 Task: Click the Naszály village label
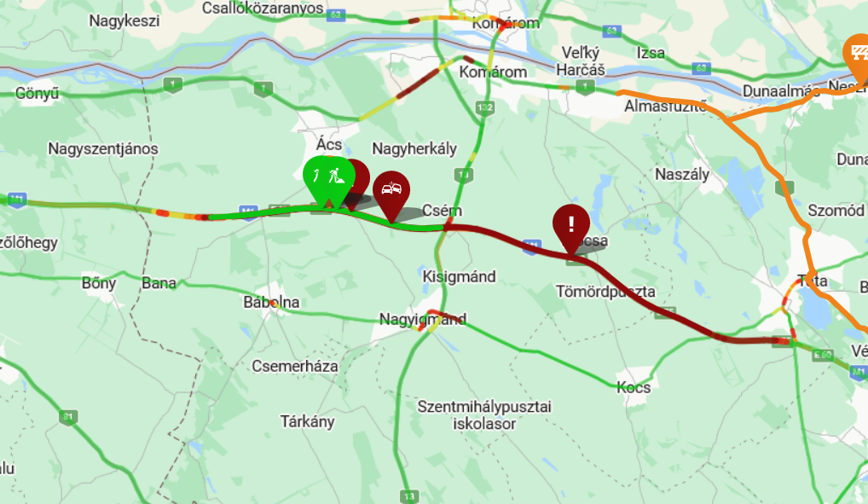pos(682,175)
